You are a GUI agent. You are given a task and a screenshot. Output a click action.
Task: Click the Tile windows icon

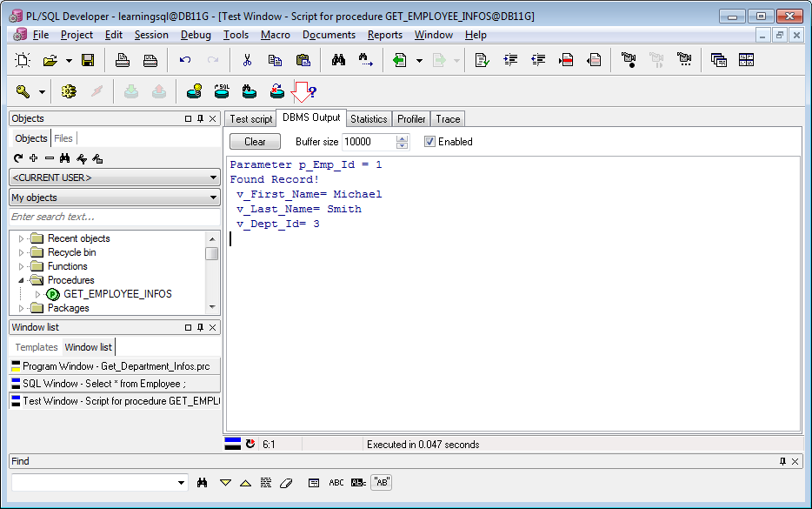tap(746, 60)
